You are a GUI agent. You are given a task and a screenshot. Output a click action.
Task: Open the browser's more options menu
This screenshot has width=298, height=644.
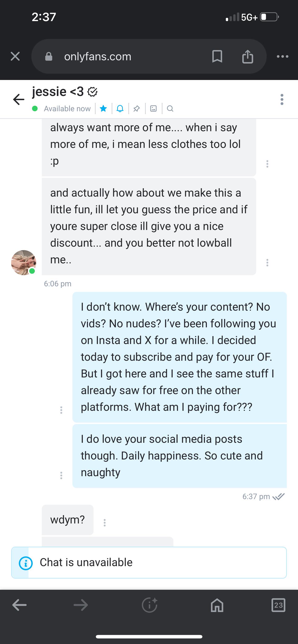coord(283,56)
